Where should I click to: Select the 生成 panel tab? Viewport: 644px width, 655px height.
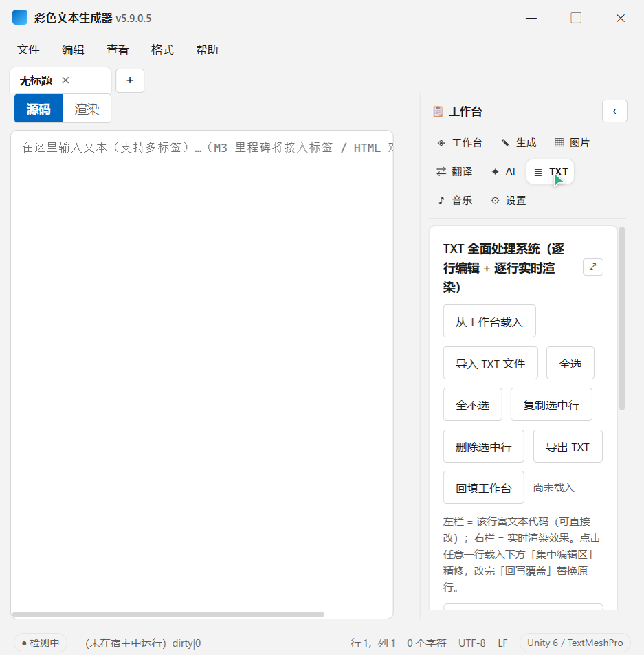click(519, 143)
